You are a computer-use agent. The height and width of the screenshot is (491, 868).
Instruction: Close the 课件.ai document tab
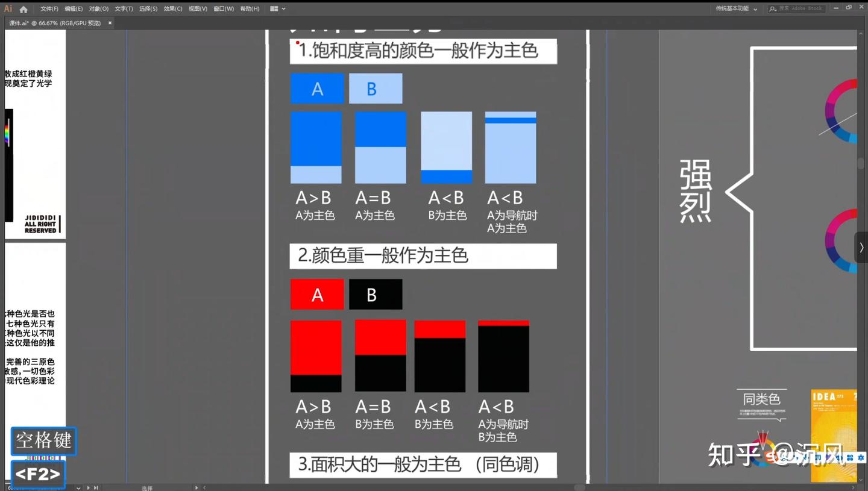(109, 22)
